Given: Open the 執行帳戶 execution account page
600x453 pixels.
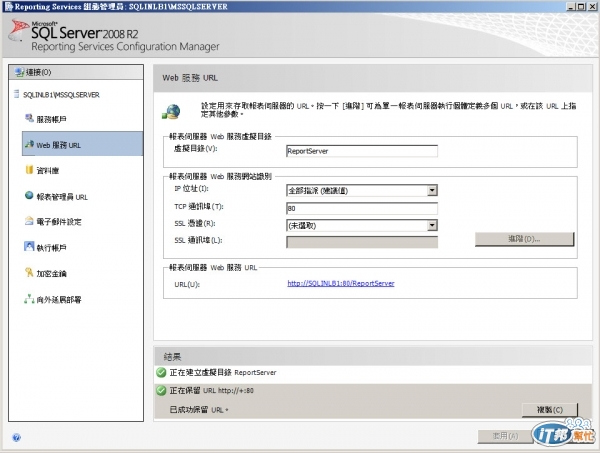Looking at the screenshot, I should tap(51, 248).
